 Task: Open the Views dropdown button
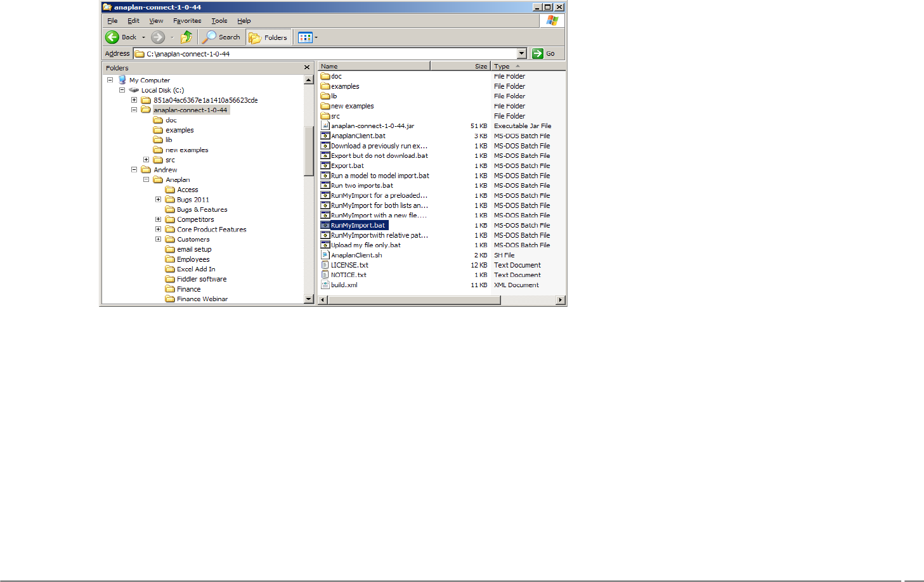tap(308, 37)
